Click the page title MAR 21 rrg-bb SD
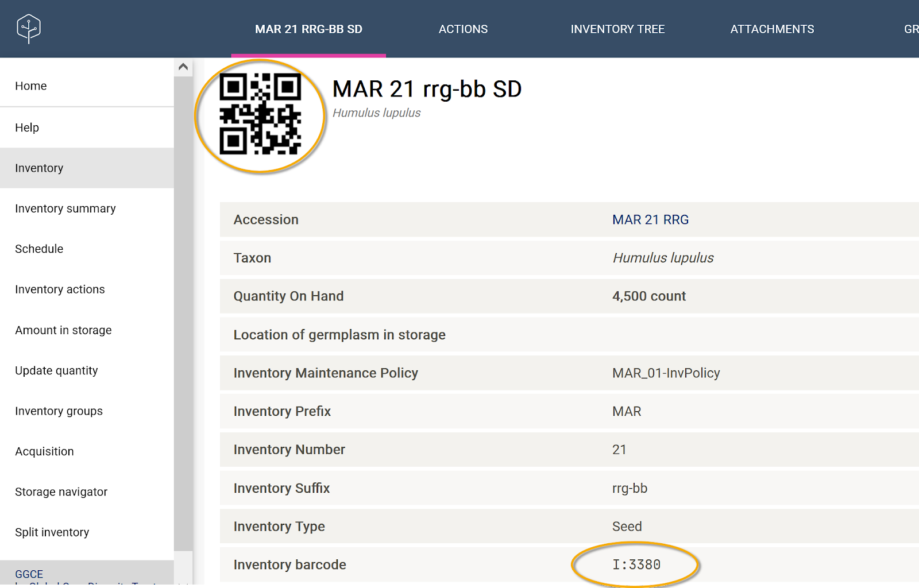The height and width of the screenshot is (588, 919). tap(427, 90)
